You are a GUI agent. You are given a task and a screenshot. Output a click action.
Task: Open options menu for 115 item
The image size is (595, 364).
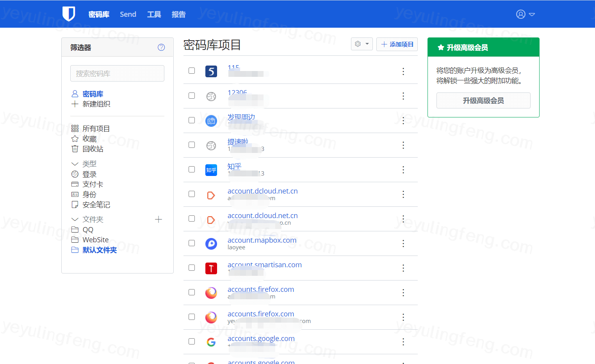(403, 71)
